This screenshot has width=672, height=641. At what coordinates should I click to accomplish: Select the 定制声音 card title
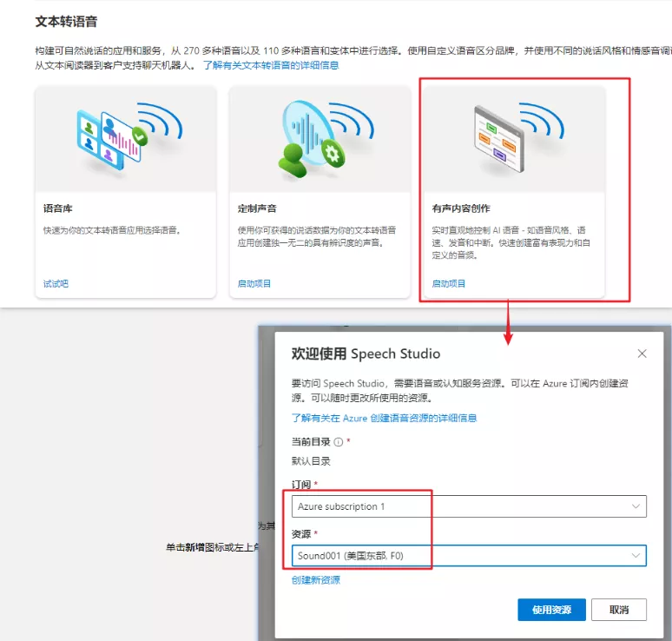click(257, 208)
